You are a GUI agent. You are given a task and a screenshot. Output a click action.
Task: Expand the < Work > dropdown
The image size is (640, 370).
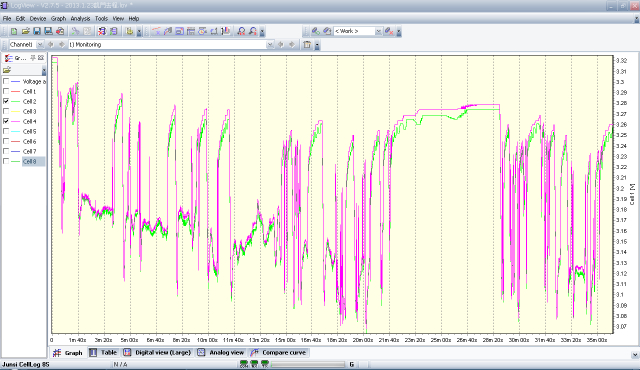[378, 31]
